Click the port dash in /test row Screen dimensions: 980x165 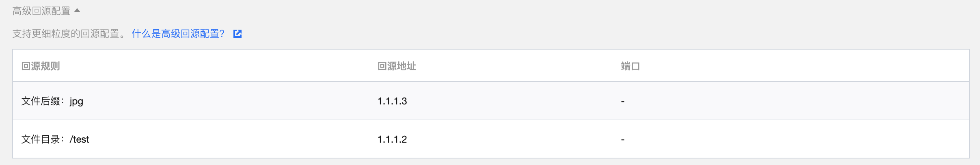(623, 140)
